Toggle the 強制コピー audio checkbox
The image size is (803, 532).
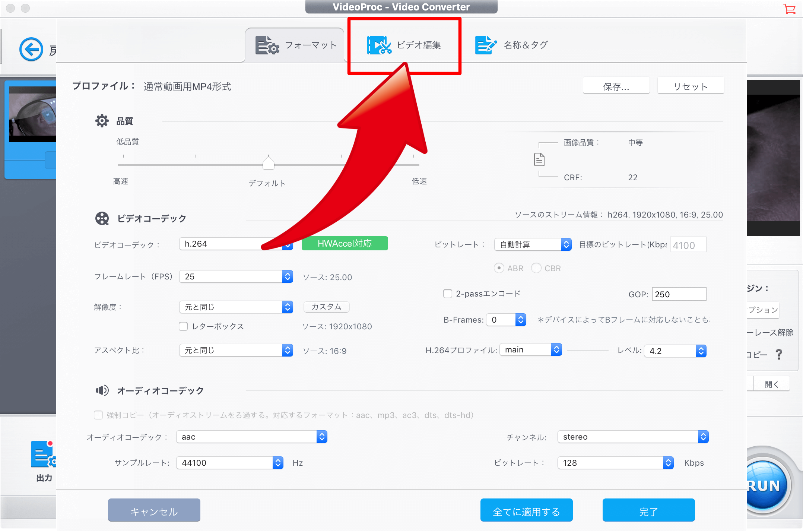[98, 415]
